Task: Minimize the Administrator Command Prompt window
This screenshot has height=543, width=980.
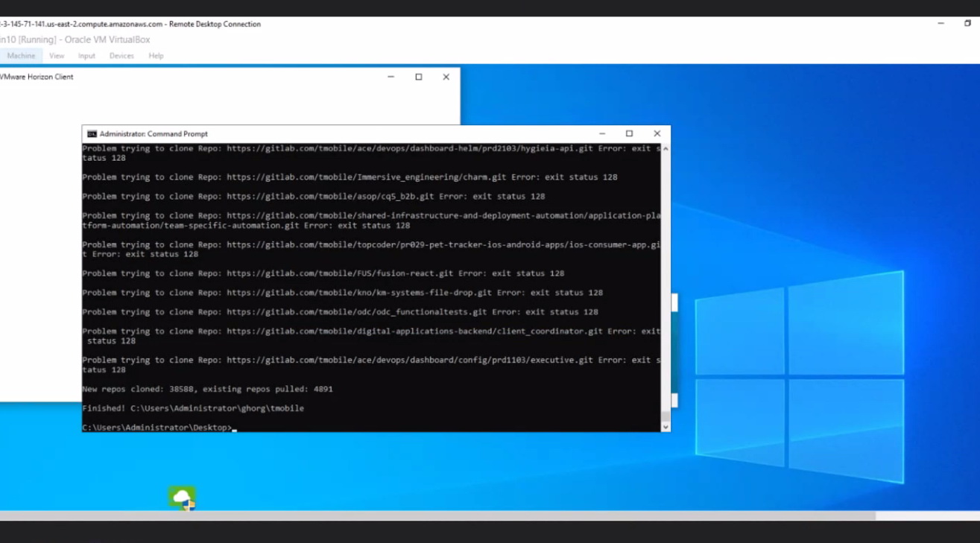Action: click(x=601, y=134)
